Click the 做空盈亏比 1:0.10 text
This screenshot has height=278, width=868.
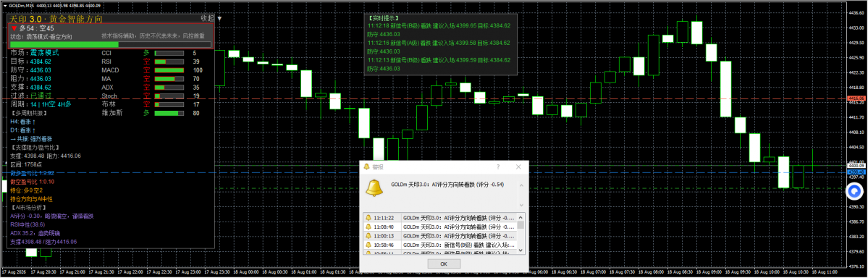pos(32,182)
